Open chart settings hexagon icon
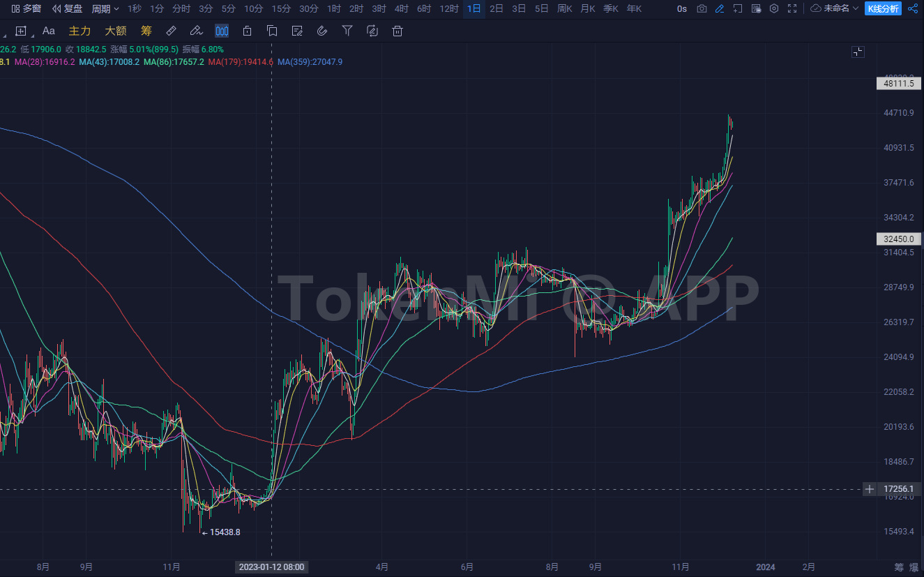This screenshot has height=577, width=924. click(x=774, y=8)
